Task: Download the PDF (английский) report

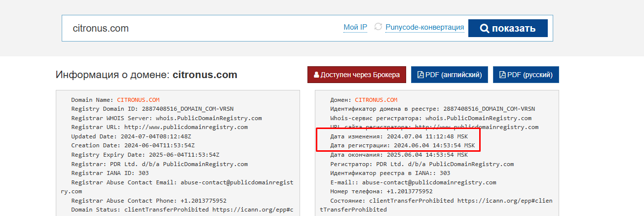Action: click(450, 75)
